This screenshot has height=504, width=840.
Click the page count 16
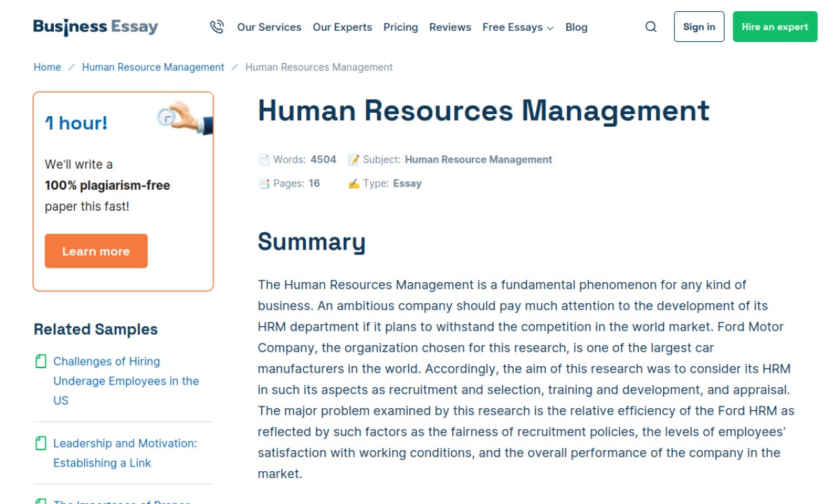[x=314, y=183]
